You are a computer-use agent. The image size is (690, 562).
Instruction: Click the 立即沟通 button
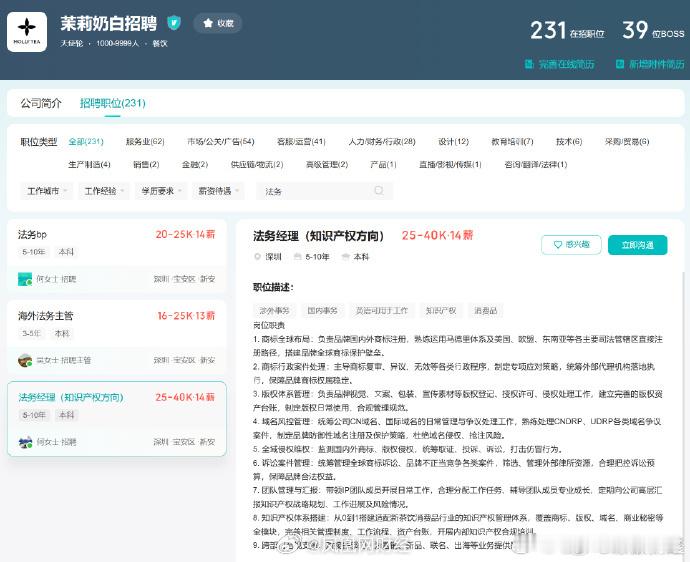click(x=638, y=245)
